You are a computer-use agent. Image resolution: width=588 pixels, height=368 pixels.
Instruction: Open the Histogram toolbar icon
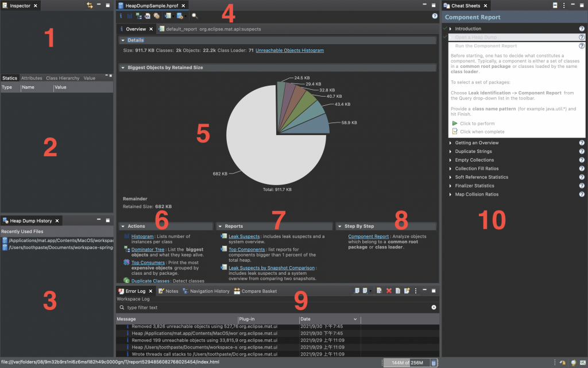pos(129,16)
